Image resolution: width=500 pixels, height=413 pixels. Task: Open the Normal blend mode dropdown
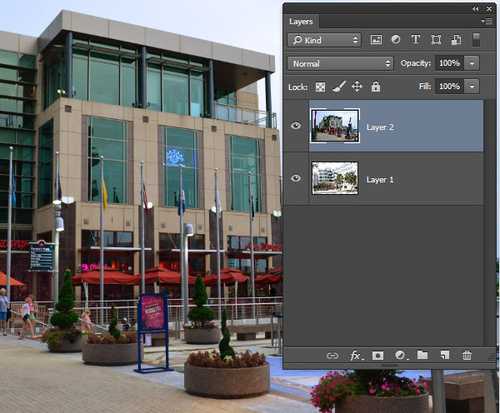tap(340, 63)
